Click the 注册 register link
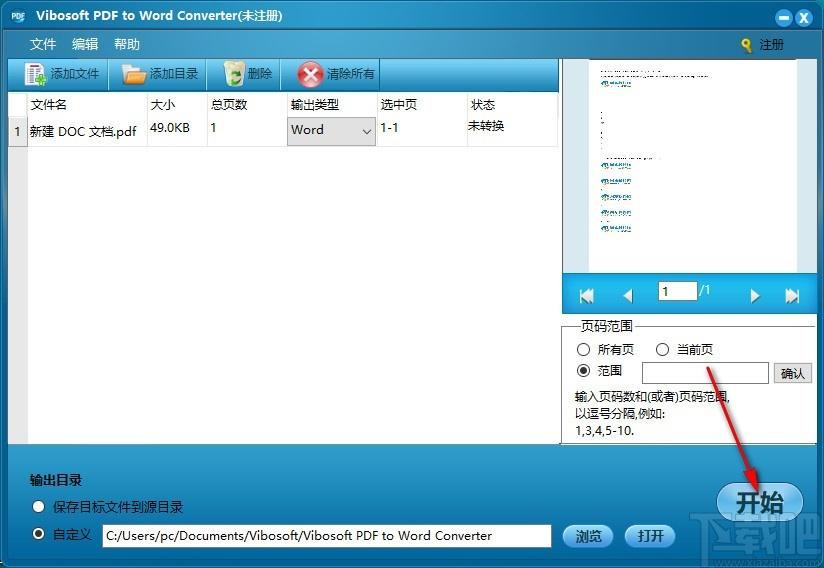 [x=771, y=45]
